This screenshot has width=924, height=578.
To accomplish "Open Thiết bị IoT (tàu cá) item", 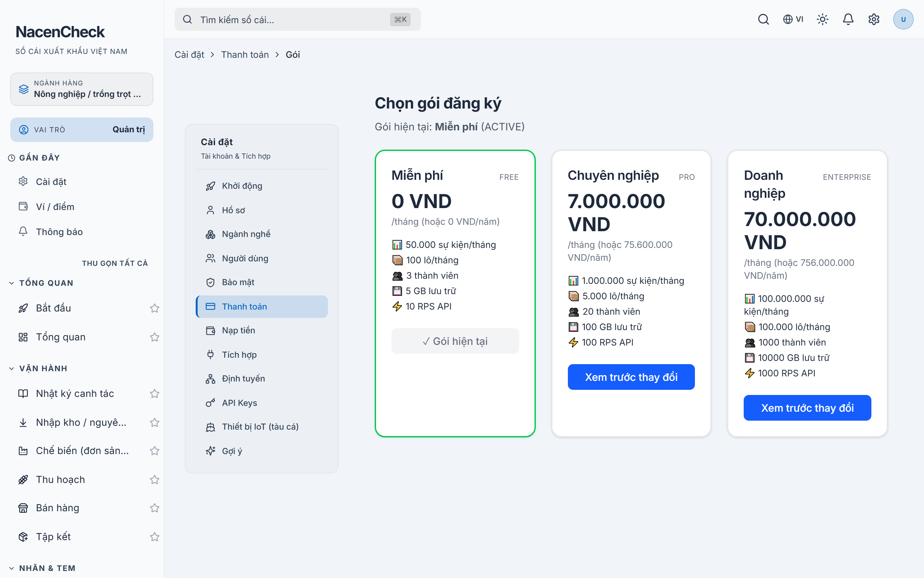I will pos(262,427).
